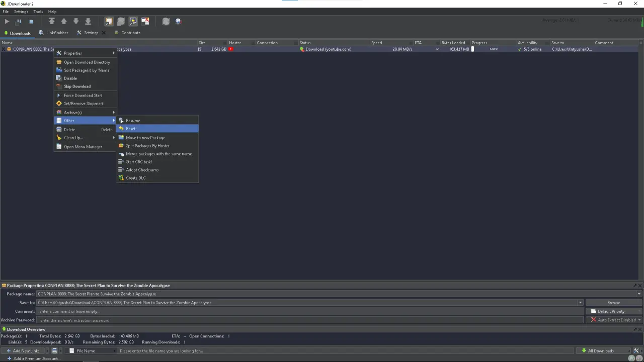644x362 pixels.
Task: Focus the archive password input field
Action: click(x=310, y=320)
